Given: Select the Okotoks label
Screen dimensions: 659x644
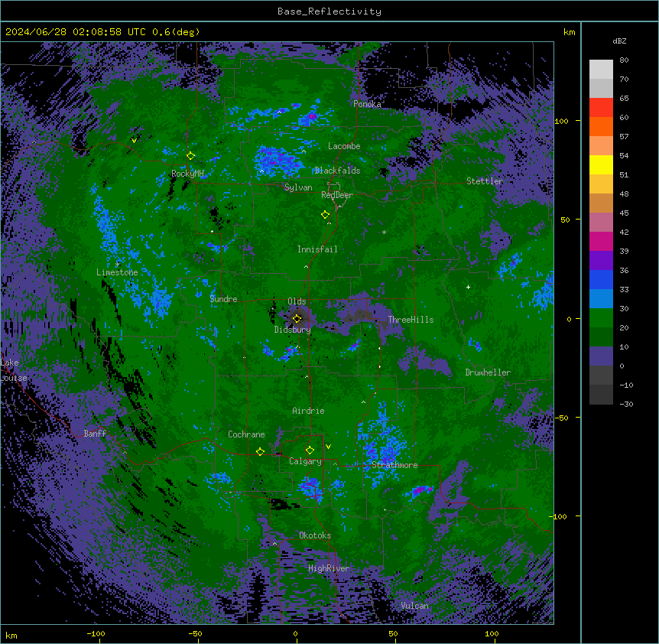Looking at the screenshot, I should 315,535.
